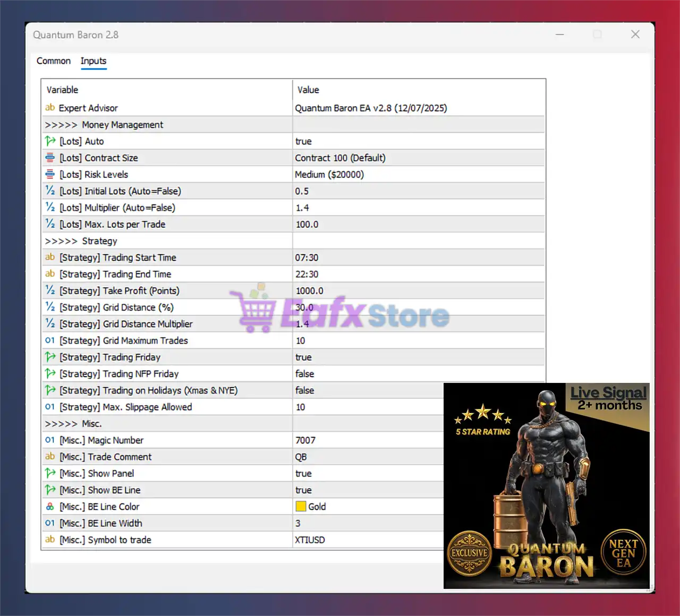The width and height of the screenshot is (680, 616).
Task: Click the fraction icon beside Initial Lots
Action: click(x=50, y=191)
